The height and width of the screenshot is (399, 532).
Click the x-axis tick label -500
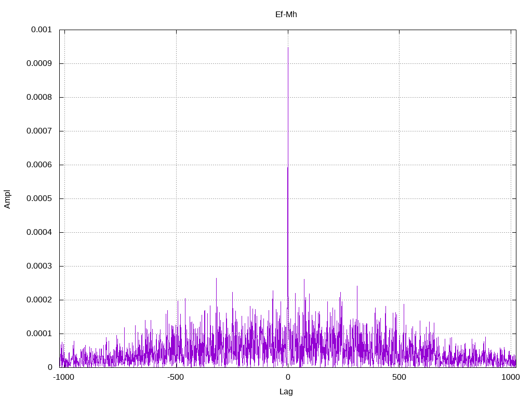coord(176,377)
